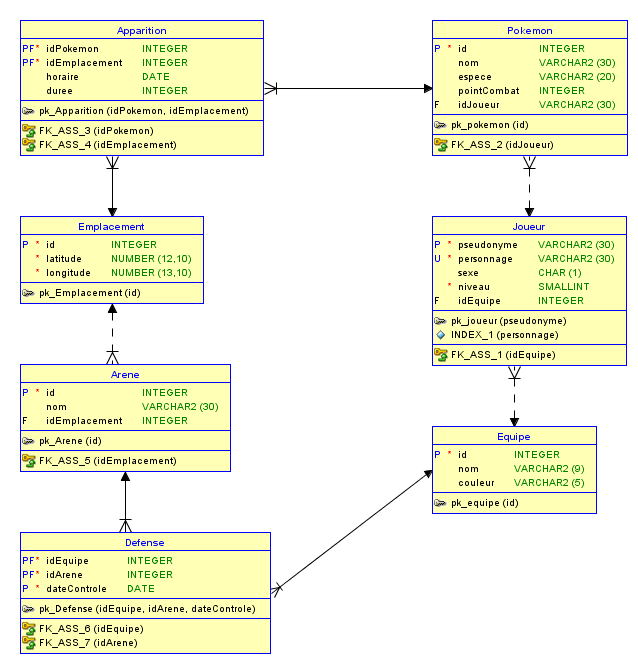The height and width of the screenshot is (664, 638).
Task: Select the FK_ASS_2 foreign key icon
Action: click(441, 145)
